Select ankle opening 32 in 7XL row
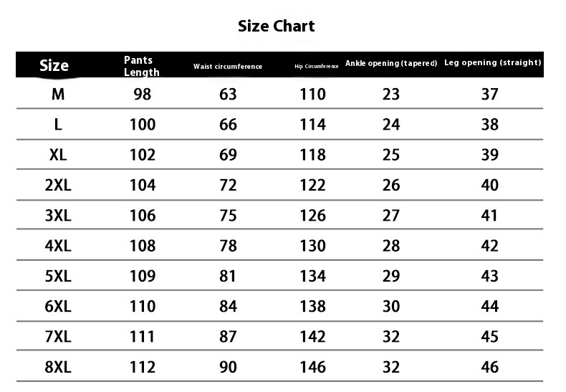 pos(391,337)
